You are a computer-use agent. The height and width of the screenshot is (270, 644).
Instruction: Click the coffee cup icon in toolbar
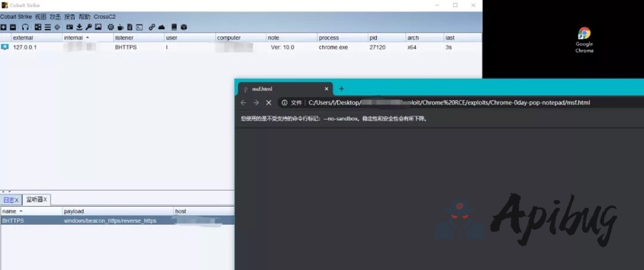pyautogui.click(x=120, y=27)
